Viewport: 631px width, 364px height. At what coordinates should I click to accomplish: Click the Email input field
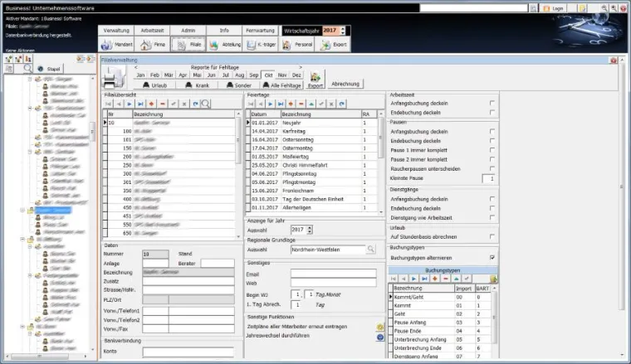[332, 273]
